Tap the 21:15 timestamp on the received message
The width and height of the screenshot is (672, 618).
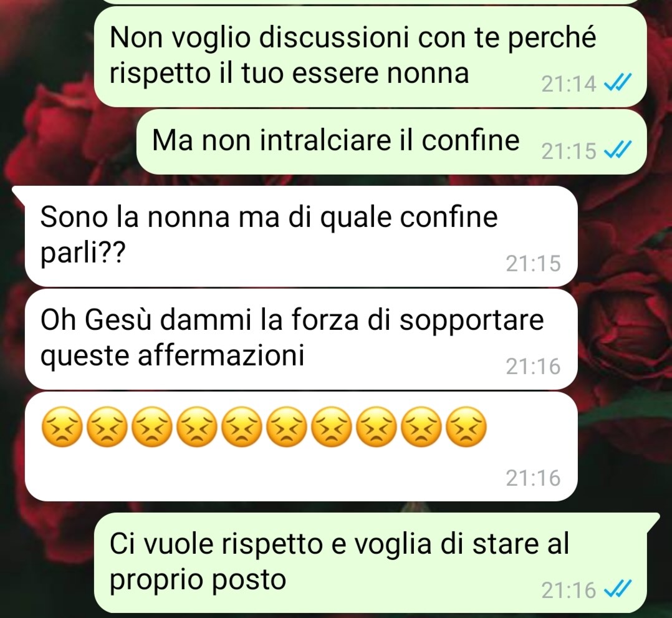pos(533,263)
